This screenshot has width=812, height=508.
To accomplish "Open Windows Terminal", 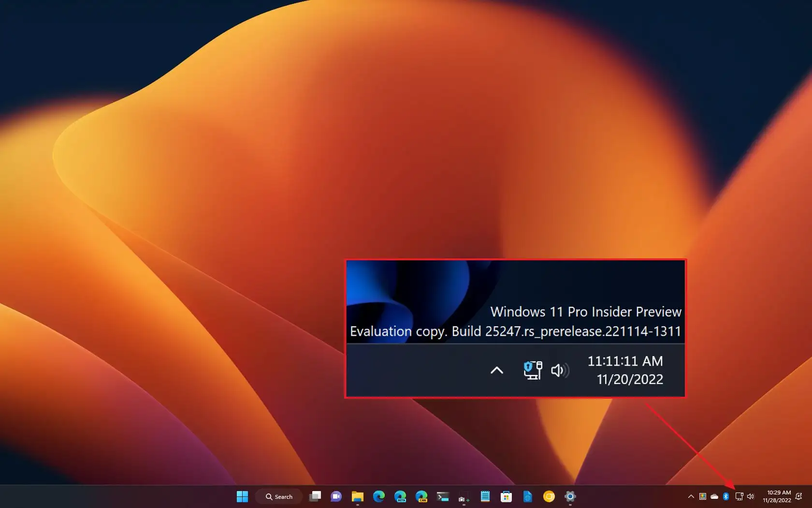I will (x=442, y=496).
